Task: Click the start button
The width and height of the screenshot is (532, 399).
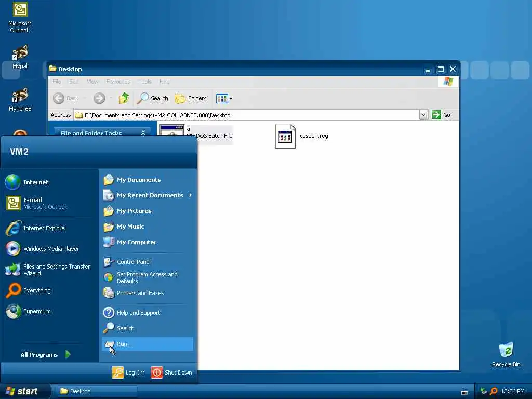Action: pyautogui.click(x=25, y=391)
